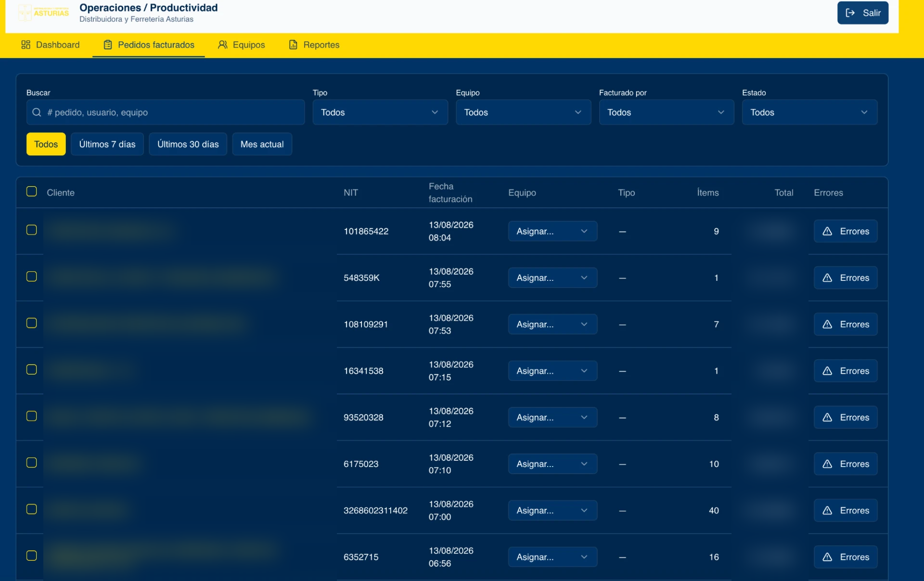Click the Ítems column header
Viewport: 924px width, 581px height.
click(708, 193)
